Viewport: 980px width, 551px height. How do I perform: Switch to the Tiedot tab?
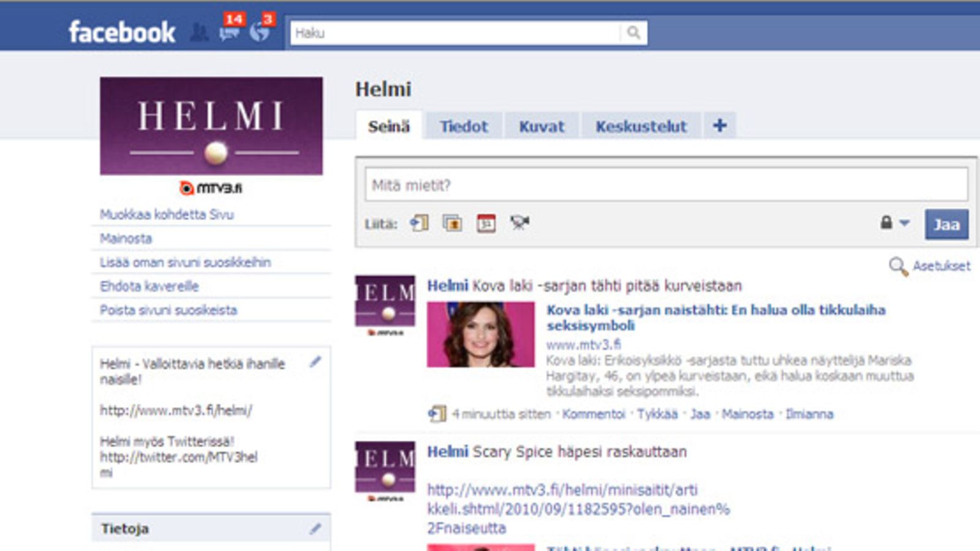click(x=464, y=126)
